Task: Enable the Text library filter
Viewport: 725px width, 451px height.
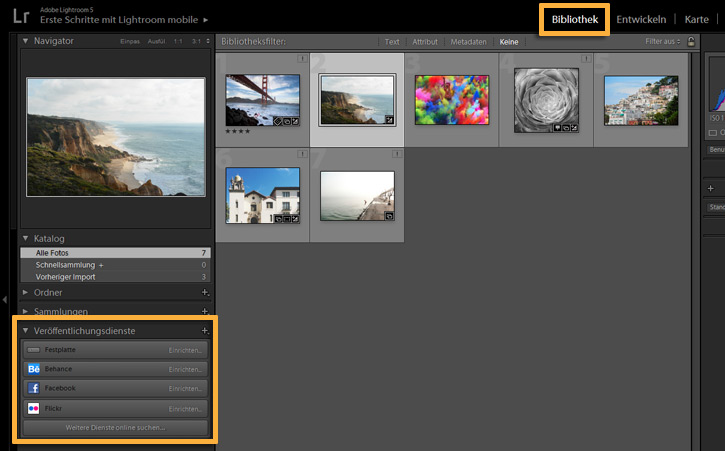Action: click(392, 42)
